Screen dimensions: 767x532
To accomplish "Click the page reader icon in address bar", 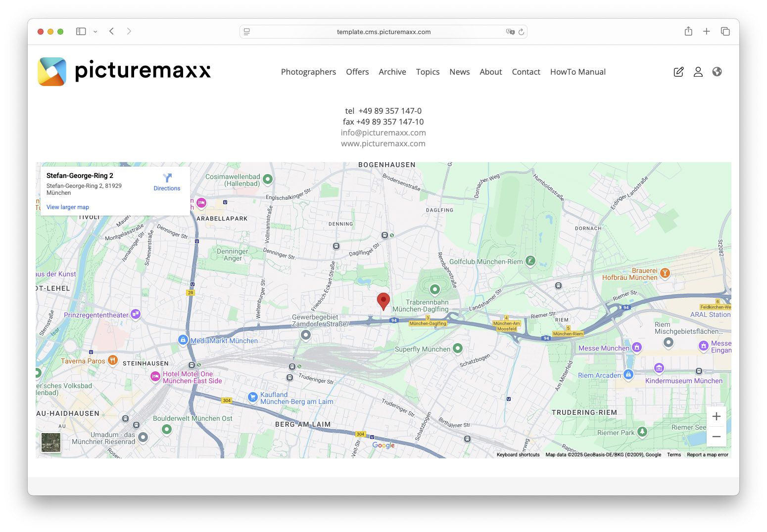I will click(x=247, y=32).
